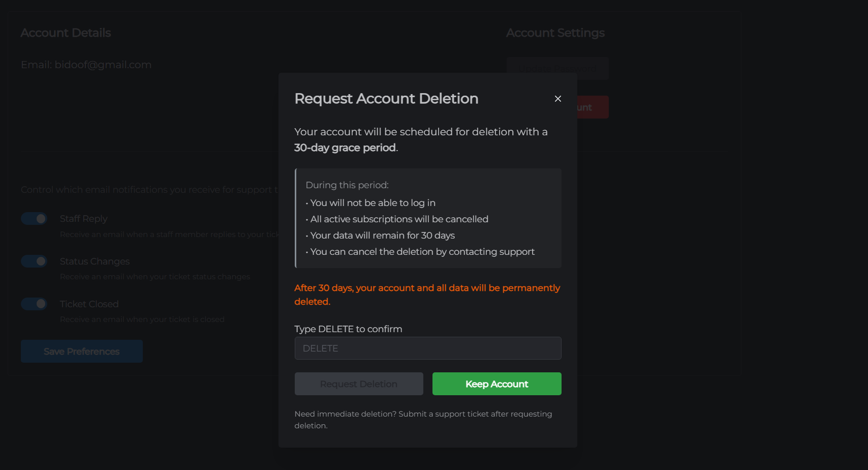868x470 pixels.
Task: Click the 'Type DELETE to confirm' label
Action: coord(349,329)
